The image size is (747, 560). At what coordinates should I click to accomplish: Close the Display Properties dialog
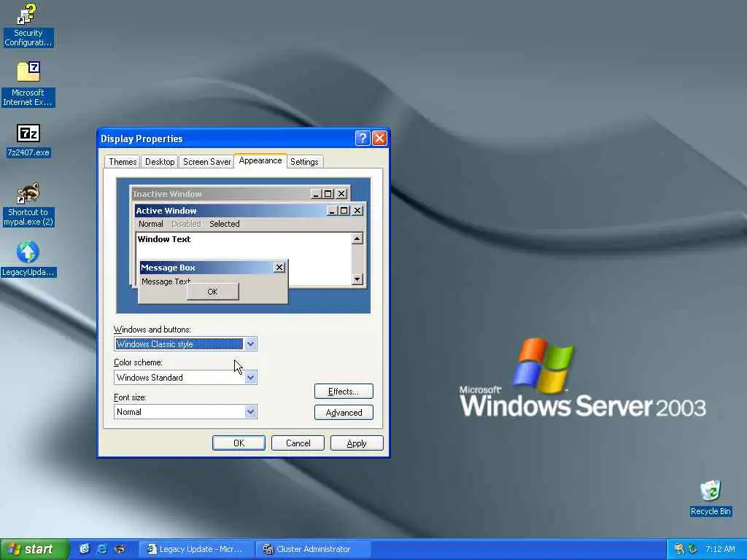(x=379, y=139)
